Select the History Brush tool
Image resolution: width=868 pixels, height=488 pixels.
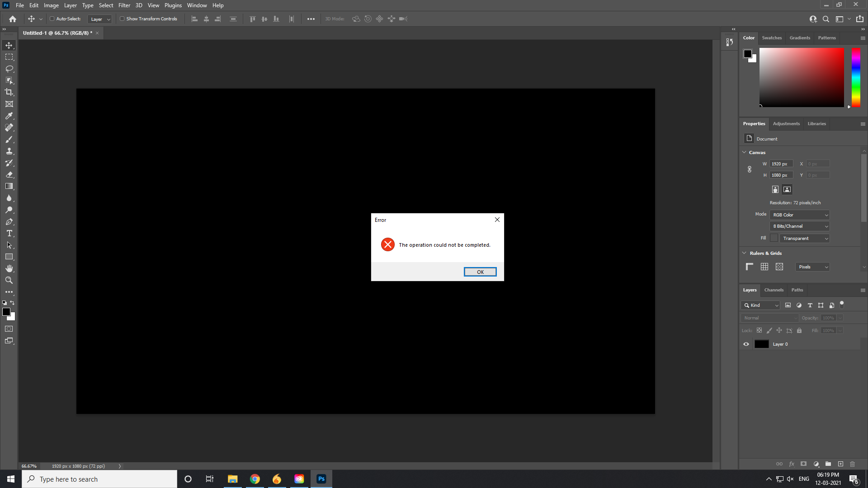(x=9, y=163)
